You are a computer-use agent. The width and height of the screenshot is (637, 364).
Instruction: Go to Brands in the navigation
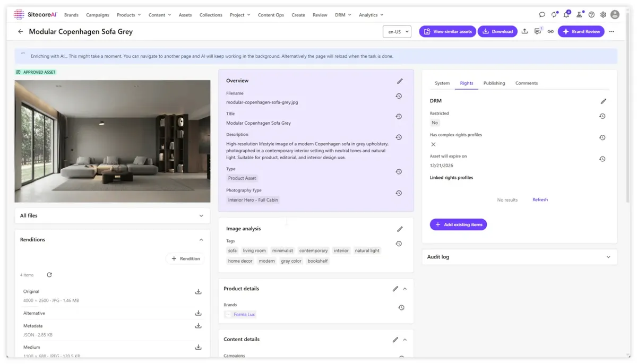coord(71,15)
